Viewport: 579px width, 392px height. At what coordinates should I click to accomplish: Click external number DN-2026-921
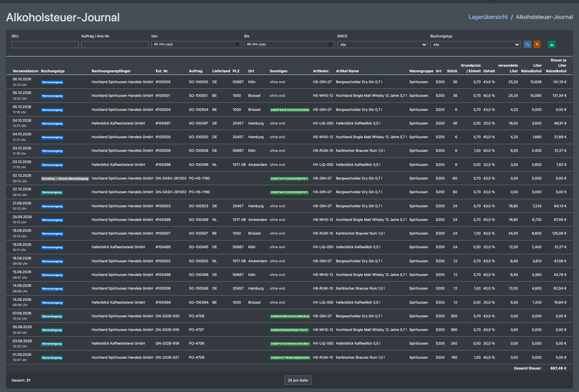[x=167, y=357]
